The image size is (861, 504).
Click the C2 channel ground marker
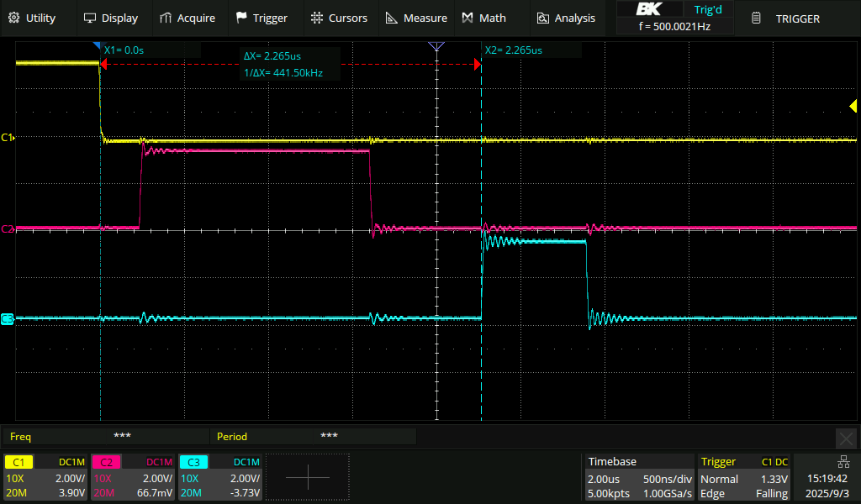click(x=8, y=228)
